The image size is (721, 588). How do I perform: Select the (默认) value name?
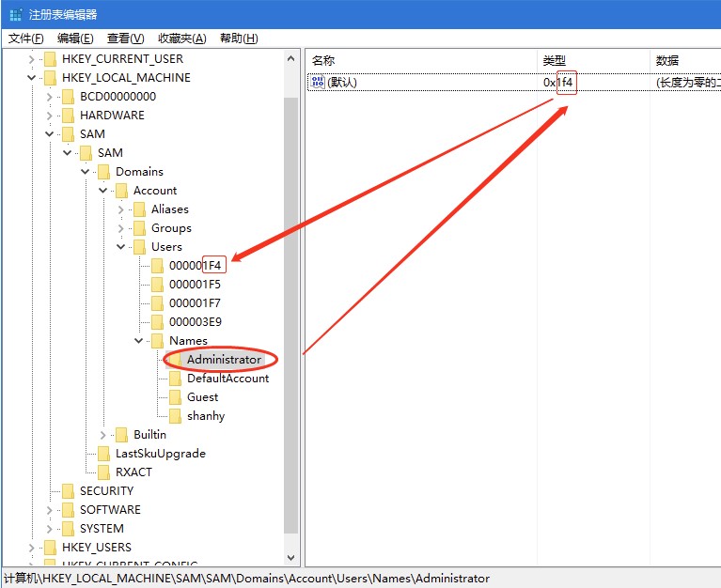click(342, 83)
